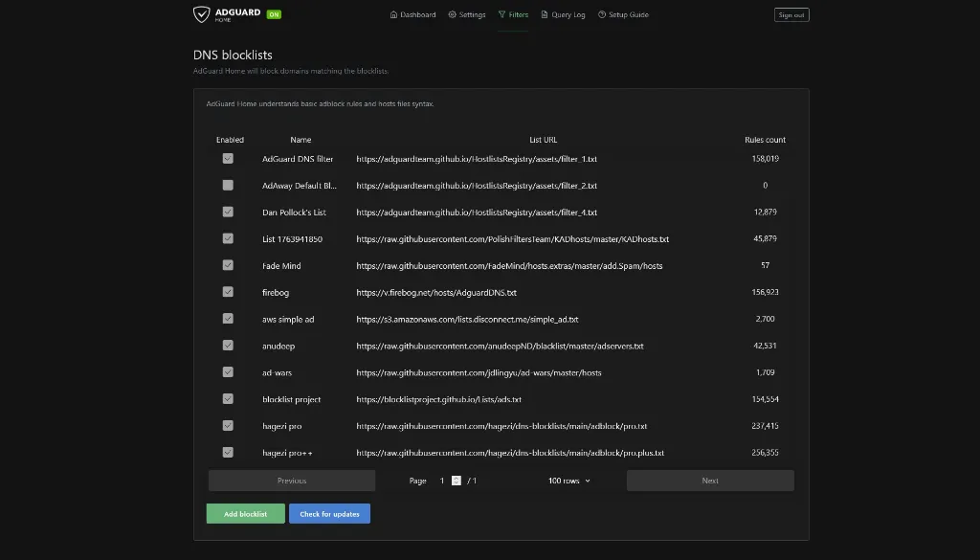This screenshot has height=560, width=980.
Task: Click the 'firebog' name cell
Action: pyautogui.click(x=276, y=293)
